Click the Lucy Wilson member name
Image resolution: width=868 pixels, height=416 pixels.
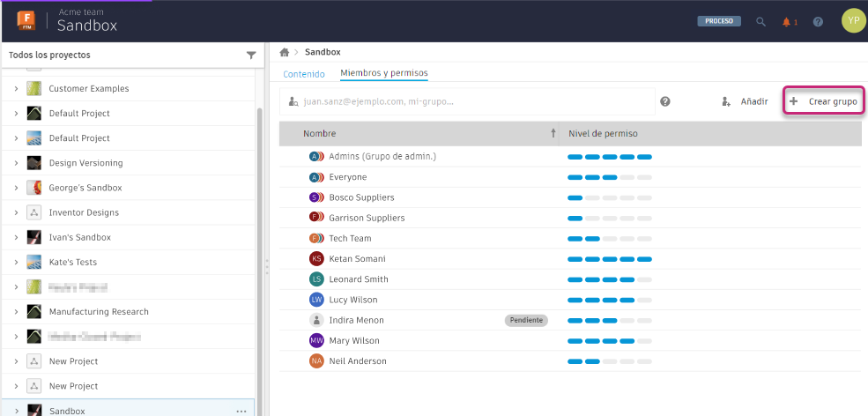(x=353, y=300)
